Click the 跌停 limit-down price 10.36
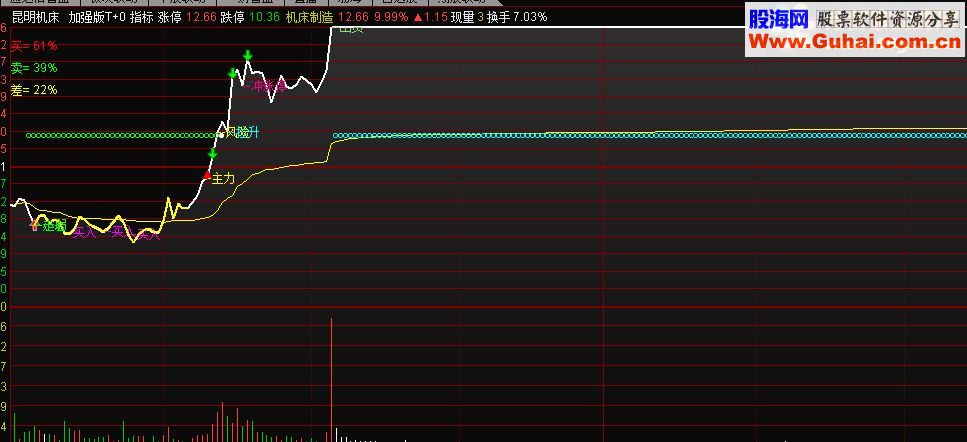Viewport: 967px width, 442px height. [x=266, y=17]
